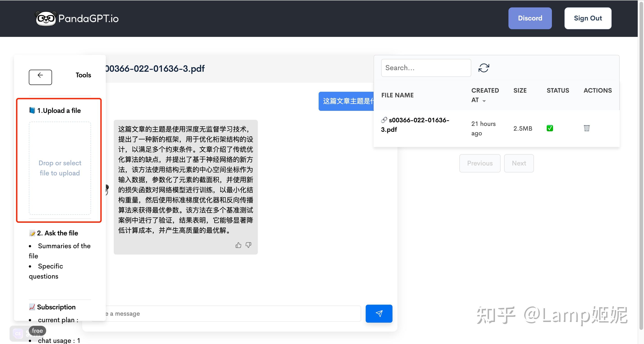Image resolution: width=644 pixels, height=344 pixels.
Task: Give thumbs up to the summary response
Action: coord(238,245)
